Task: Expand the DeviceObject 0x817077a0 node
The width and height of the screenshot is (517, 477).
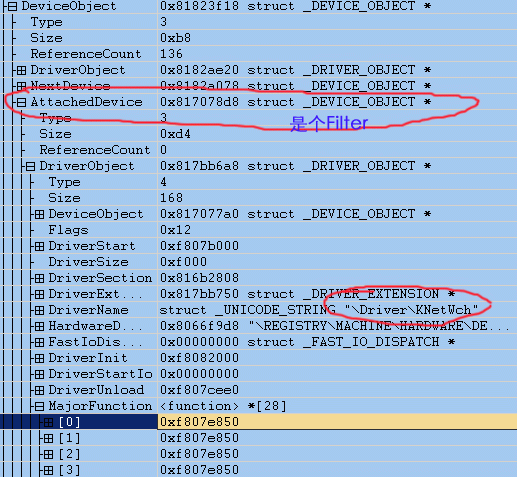Action: point(39,214)
